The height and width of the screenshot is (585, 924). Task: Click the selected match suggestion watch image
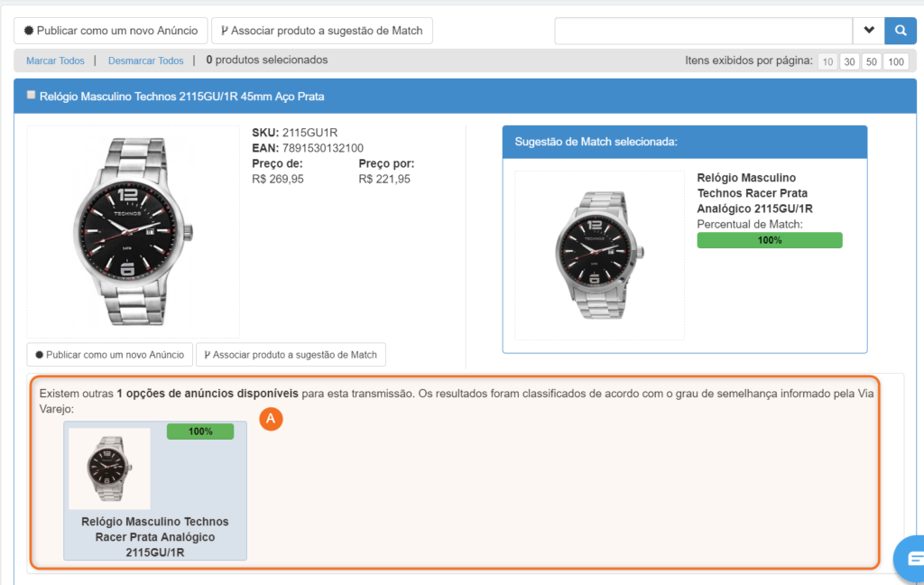[599, 255]
